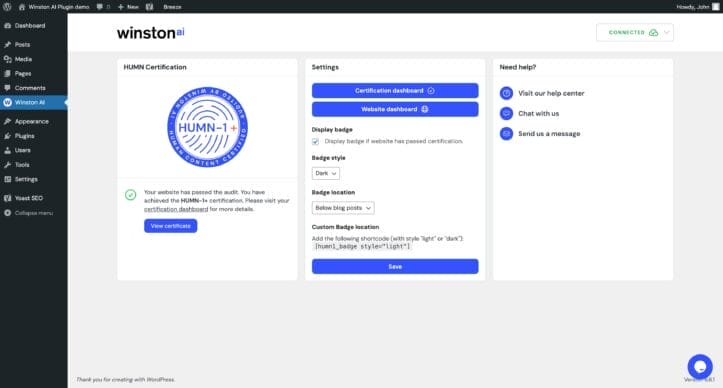Click the Settings icon in sidebar
The image size is (723, 388).
coord(7,179)
